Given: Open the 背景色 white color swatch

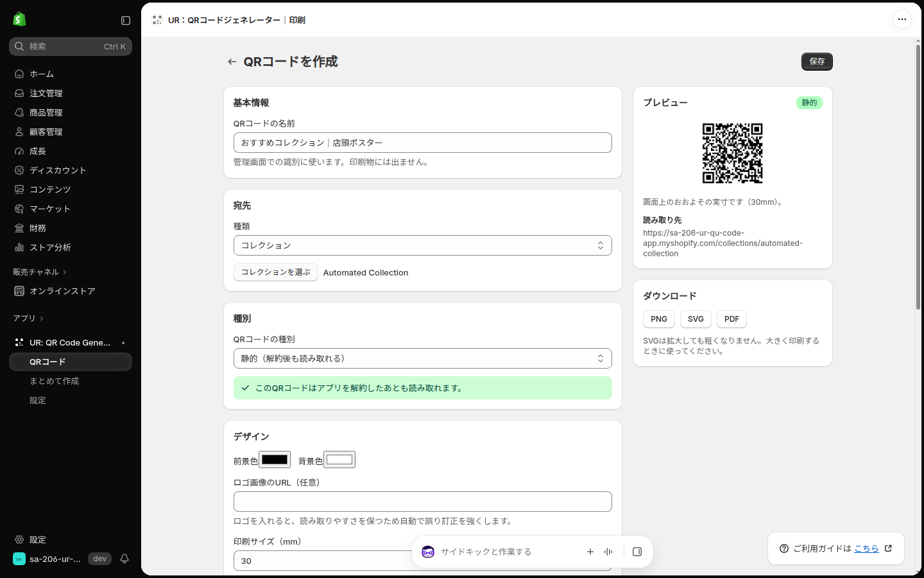Looking at the screenshot, I should pyautogui.click(x=339, y=460).
